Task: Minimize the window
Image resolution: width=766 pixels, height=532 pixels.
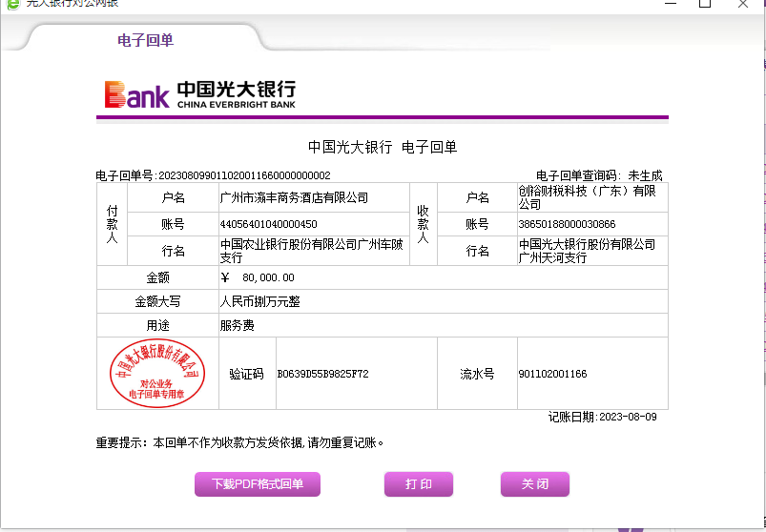Action: pyautogui.click(x=671, y=4)
